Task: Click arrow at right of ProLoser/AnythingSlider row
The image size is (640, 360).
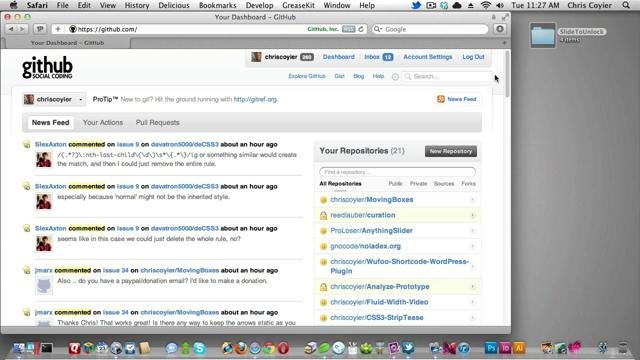Action: 473,231
